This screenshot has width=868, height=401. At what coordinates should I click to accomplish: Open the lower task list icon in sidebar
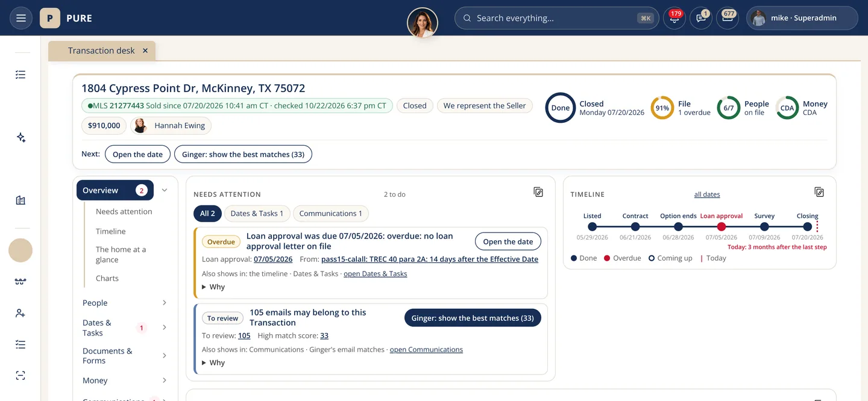tap(20, 344)
